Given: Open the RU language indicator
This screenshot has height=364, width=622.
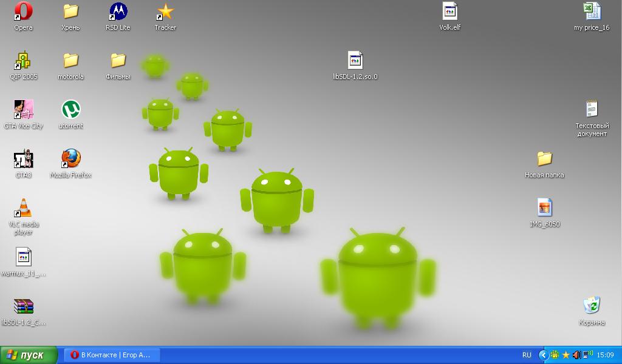Looking at the screenshot, I should coord(527,355).
